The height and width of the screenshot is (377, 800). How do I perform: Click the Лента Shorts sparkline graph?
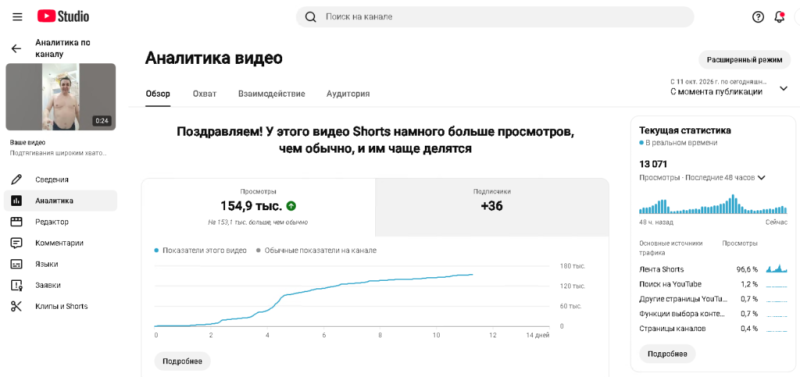(x=777, y=268)
